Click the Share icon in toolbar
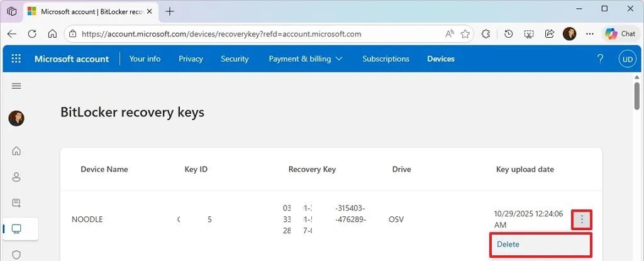 point(550,34)
